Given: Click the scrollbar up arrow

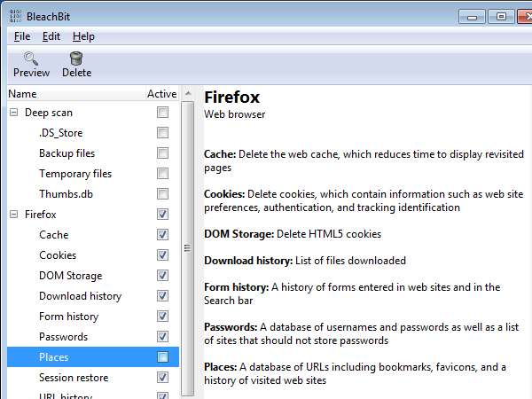Looking at the screenshot, I should pyautogui.click(x=188, y=93).
